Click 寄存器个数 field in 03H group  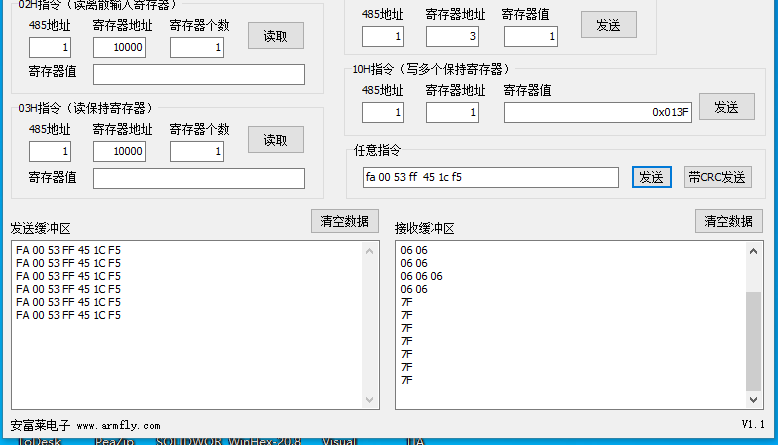(197, 152)
